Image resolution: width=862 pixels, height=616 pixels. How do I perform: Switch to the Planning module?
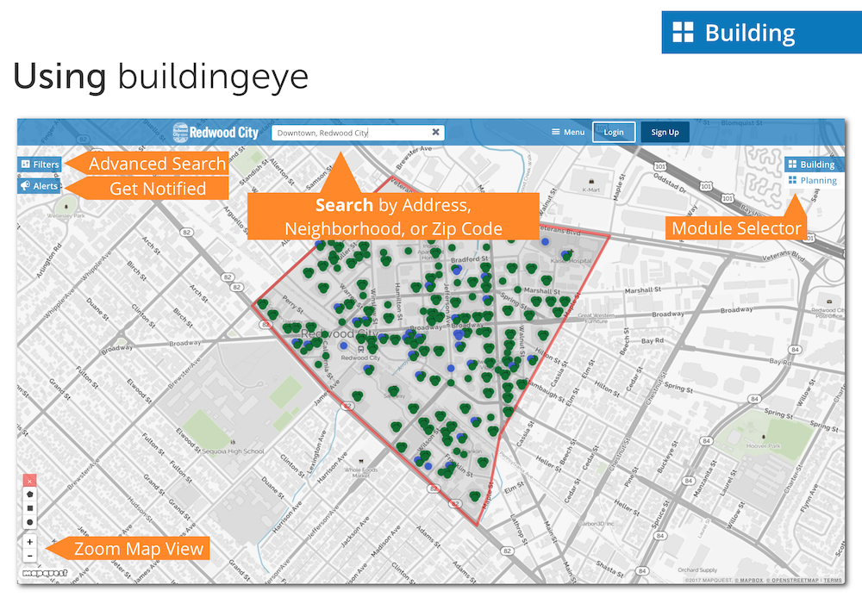tap(813, 180)
